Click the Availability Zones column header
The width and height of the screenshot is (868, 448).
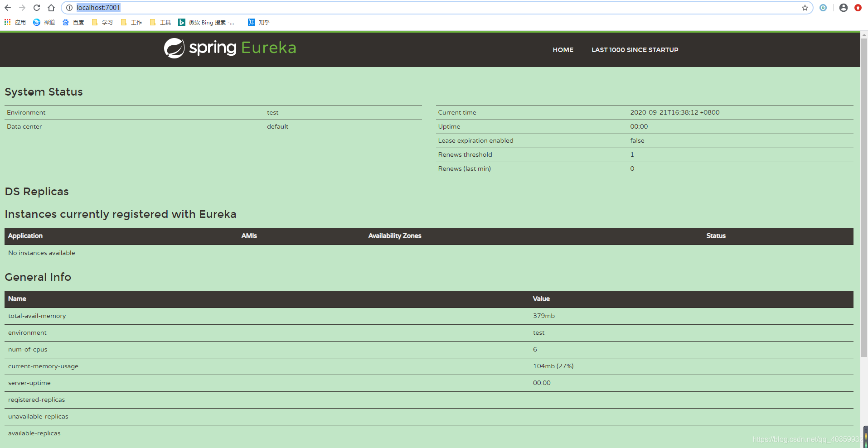[395, 236]
